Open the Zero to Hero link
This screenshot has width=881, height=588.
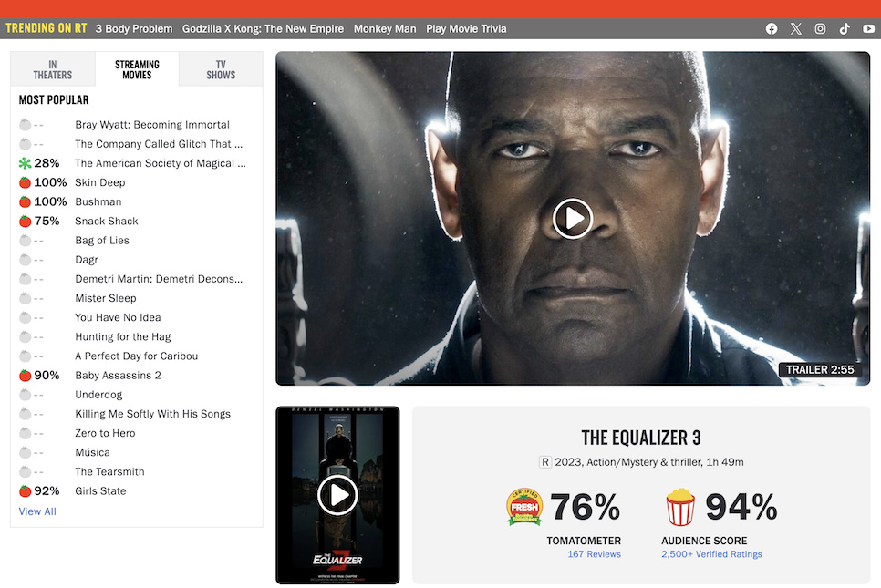point(105,433)
